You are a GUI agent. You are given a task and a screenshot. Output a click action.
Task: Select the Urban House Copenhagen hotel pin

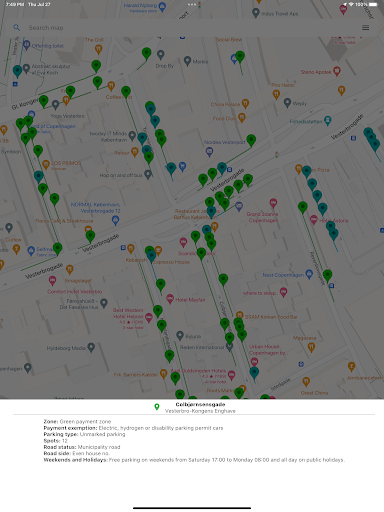pyautogui.click(x=254, y=362)
